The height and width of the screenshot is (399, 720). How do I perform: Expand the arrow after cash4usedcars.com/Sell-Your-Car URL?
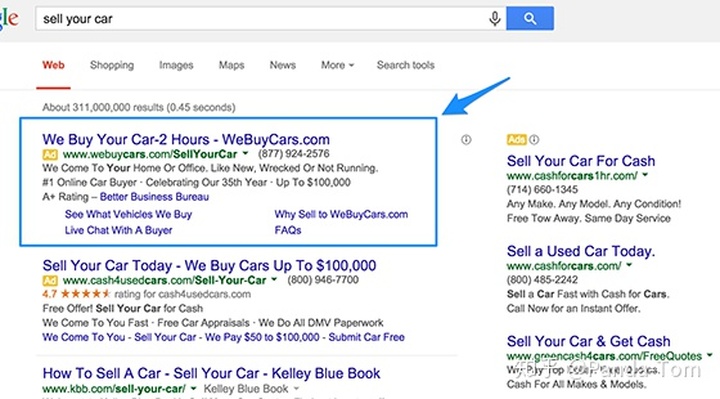point(274,279)
